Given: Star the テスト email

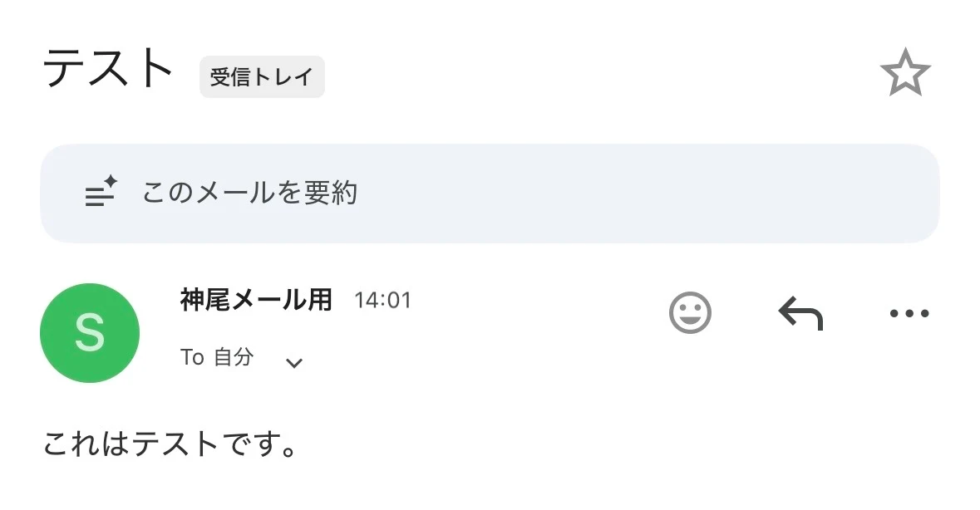Looking at the screenshot, I should (904, 73).
